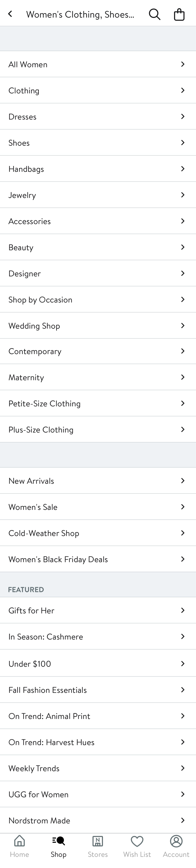Open the shopping bag icon

179,14
